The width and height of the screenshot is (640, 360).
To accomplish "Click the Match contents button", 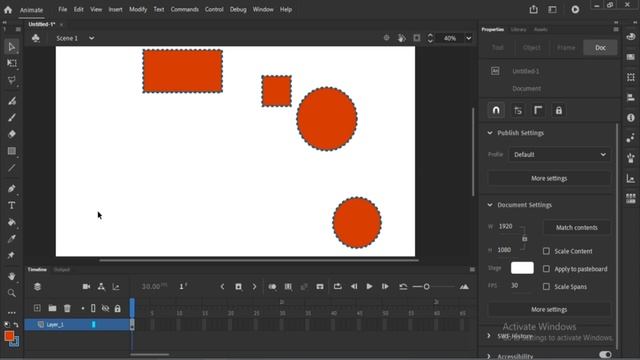I will click(576, 227).
